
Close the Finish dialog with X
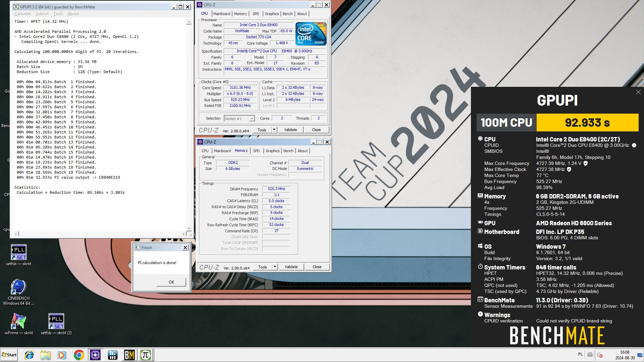click(185, 247)
